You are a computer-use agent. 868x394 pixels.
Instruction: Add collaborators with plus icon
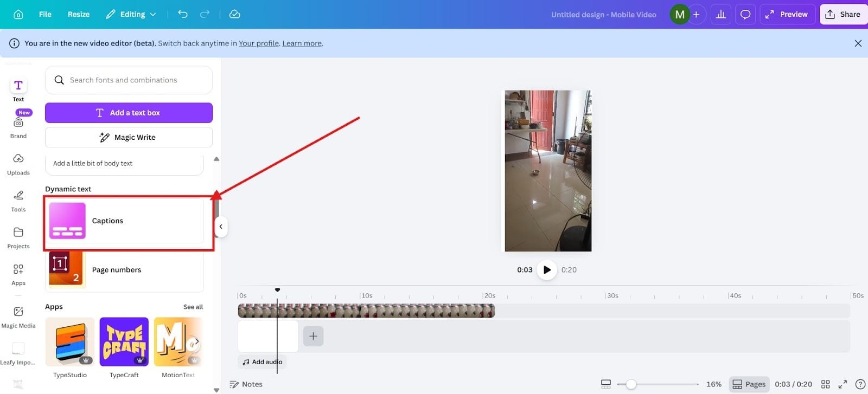(x=697, y=15)
